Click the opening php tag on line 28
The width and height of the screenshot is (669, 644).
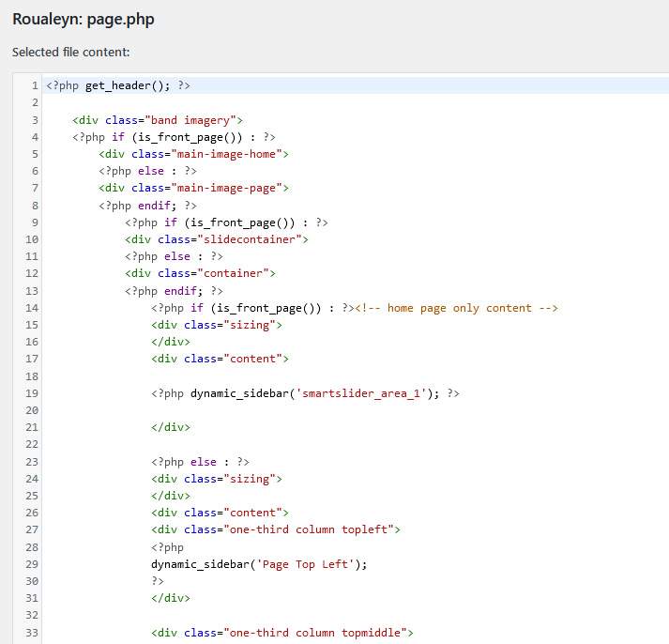pyautogui.click(x=167, y=547)
